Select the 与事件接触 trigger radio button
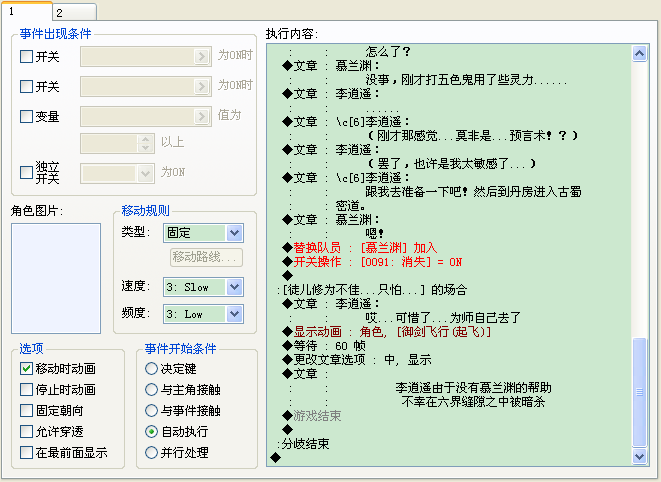Screen dimensions: 661x482 tap(151, 410)
